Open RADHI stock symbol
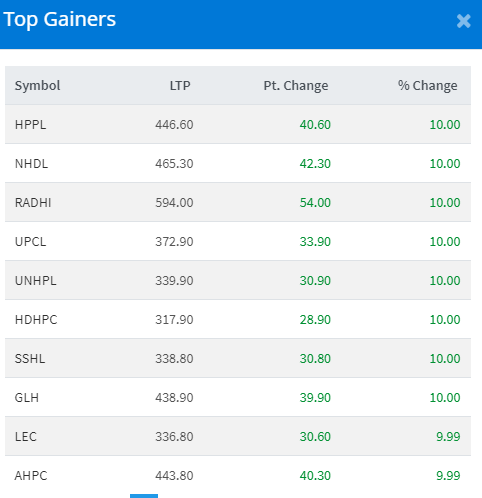The width and height of the screenshot is (482, 498). point(33,203)
